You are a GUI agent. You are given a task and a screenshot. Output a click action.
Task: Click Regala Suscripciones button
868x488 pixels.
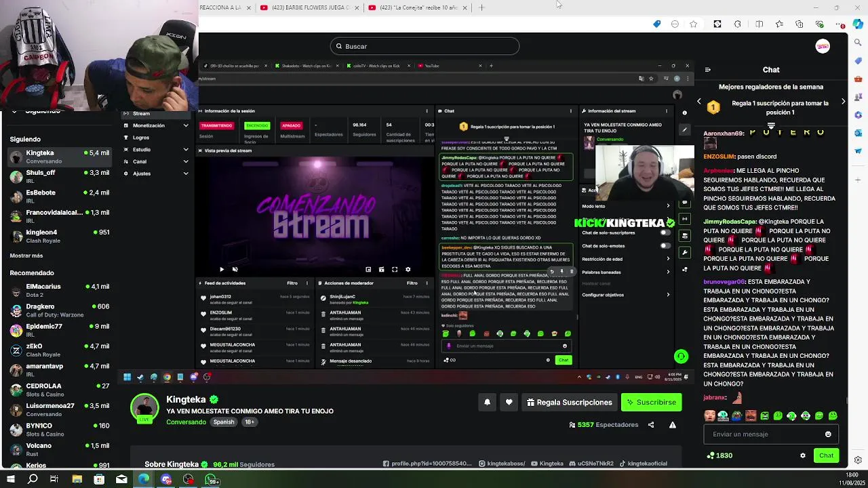point(570,403)
